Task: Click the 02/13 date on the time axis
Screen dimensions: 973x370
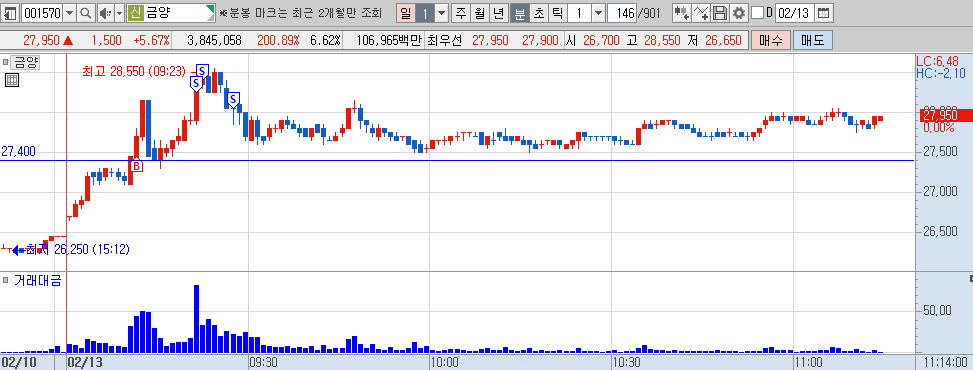Action: 84,362
